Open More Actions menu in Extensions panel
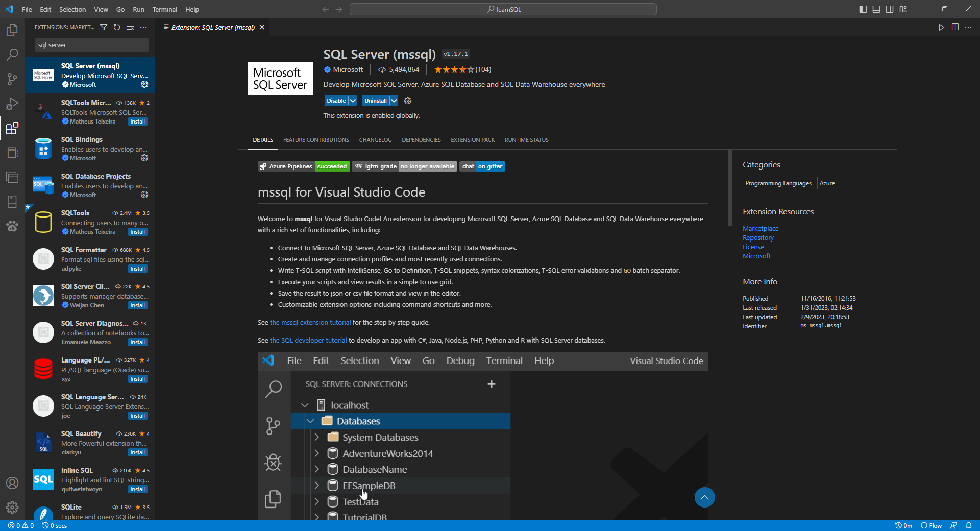The image size is (980, 531). coord(143,27)
